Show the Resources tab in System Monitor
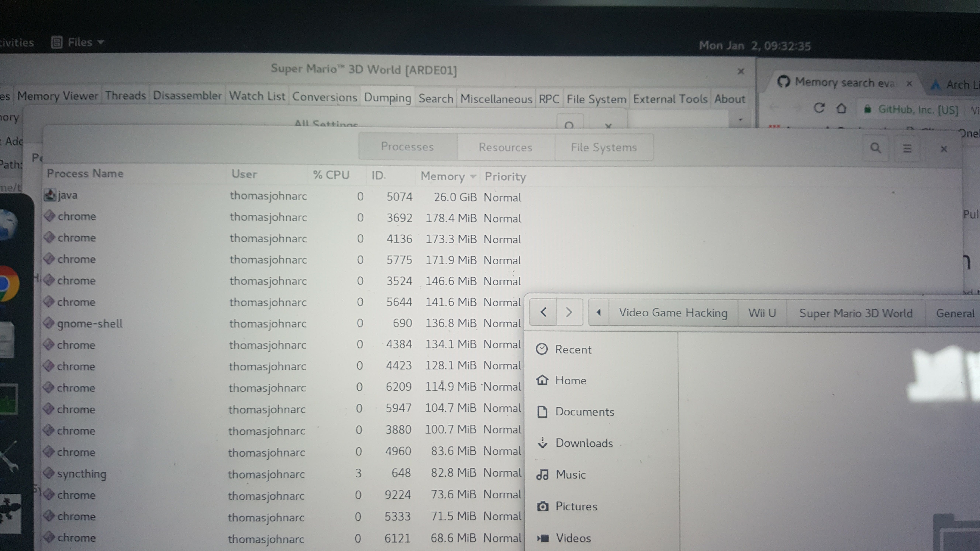Viewport: 980px width, 551px height. pyautogui.click(x=506, y=147)
